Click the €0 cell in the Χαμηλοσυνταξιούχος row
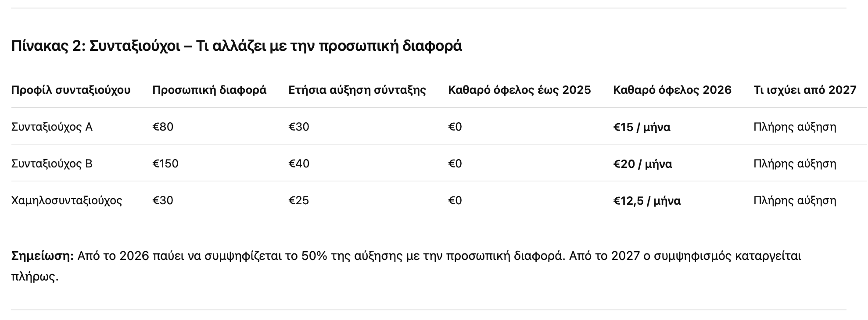The height and width of the screenshot is (320, 868). [x=455, y=200]
